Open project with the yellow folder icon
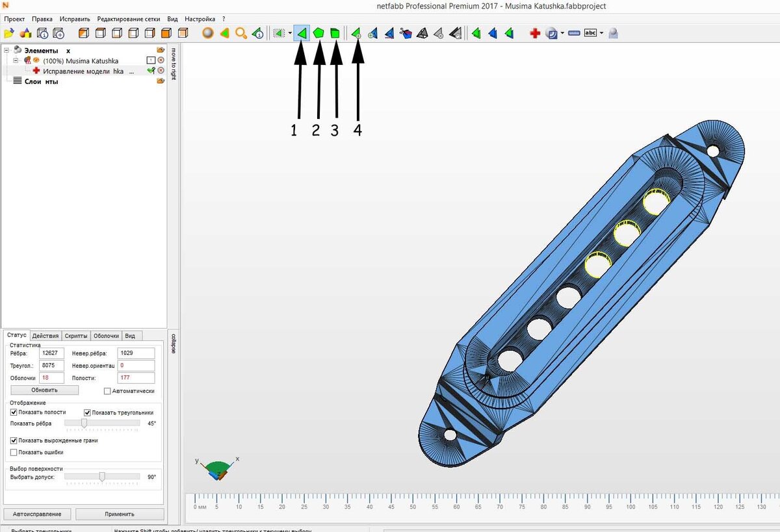Viewport: 780px width, 532px height. coord(9,33)
